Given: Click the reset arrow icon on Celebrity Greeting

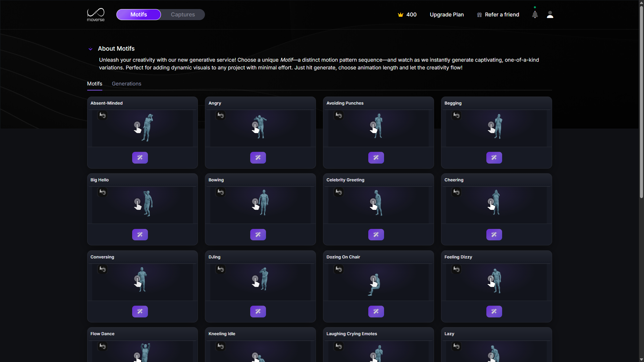Looking at the screenshot, I should pyautogui.click(x=339, y=192).
